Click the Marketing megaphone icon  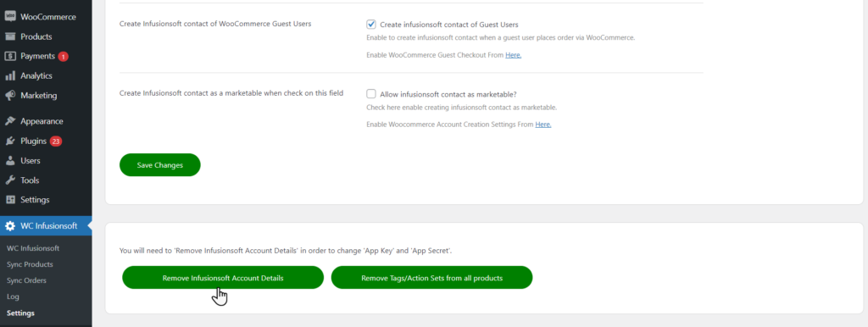tap(10, 95)
